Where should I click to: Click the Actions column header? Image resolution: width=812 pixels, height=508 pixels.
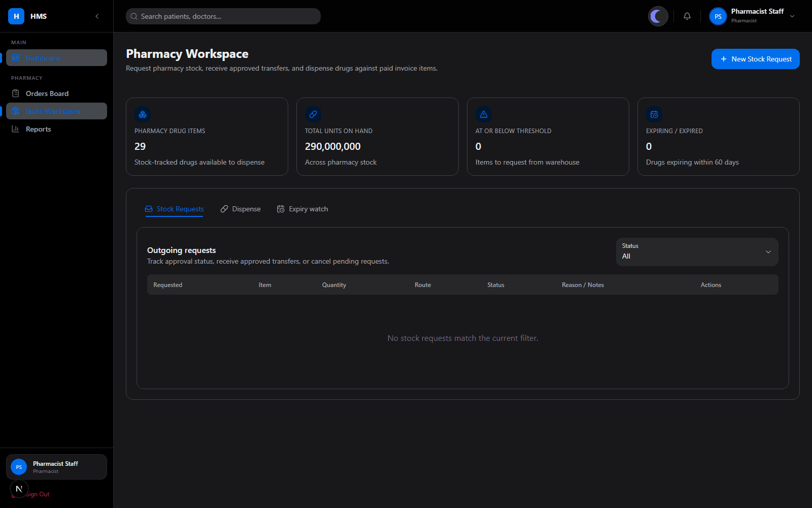tap(710, 285)
